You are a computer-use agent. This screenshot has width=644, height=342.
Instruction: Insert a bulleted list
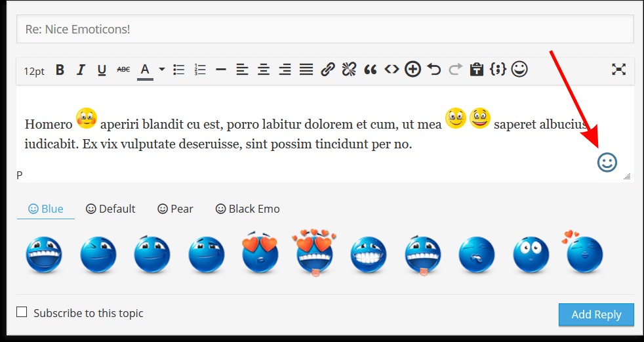pos(178,70)
